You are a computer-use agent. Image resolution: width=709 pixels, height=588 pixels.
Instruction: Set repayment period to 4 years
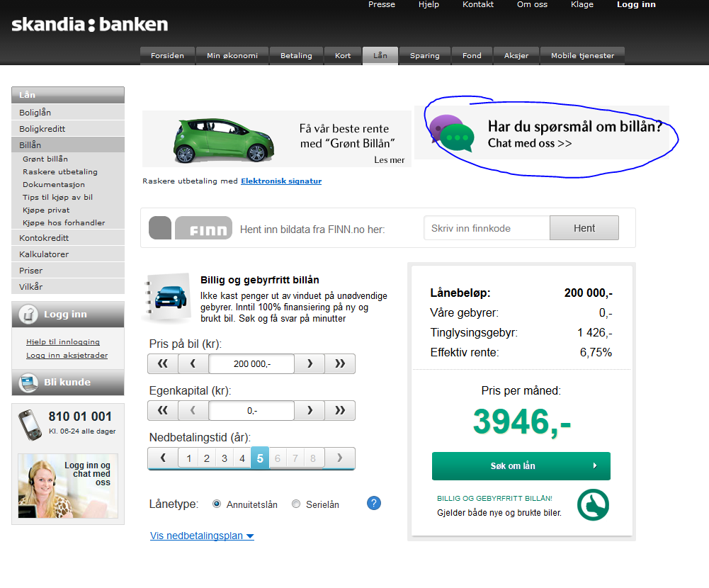click(x=242, y=458)
